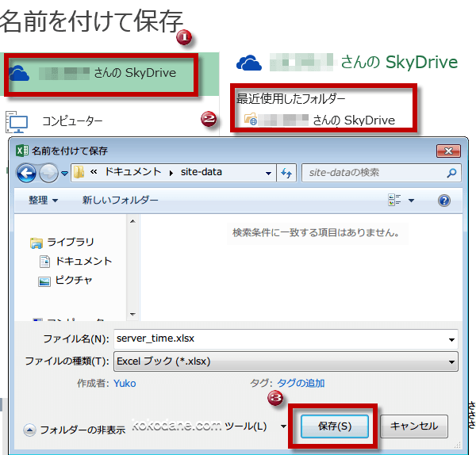Click the search magnifier icon in site-data search

[451, 173]
